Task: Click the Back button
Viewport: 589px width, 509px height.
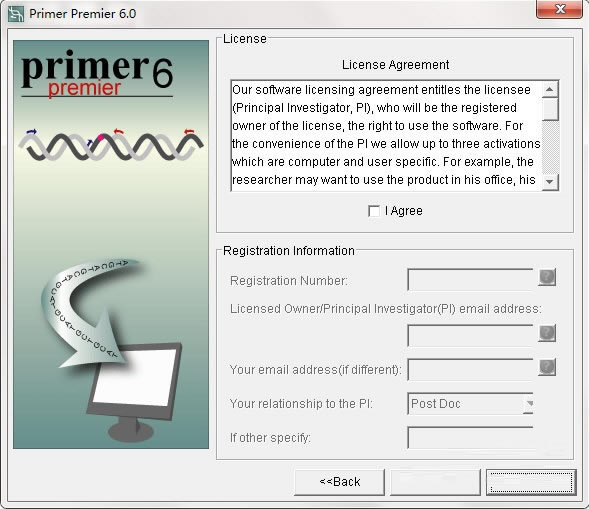Action: [340, 482]
